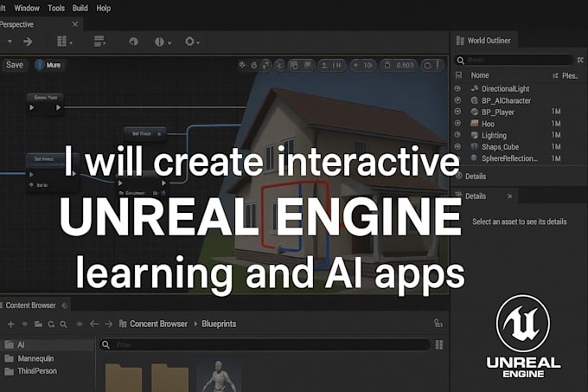Open the gear settings dropdown in toolbar

[x=192, y=42]
